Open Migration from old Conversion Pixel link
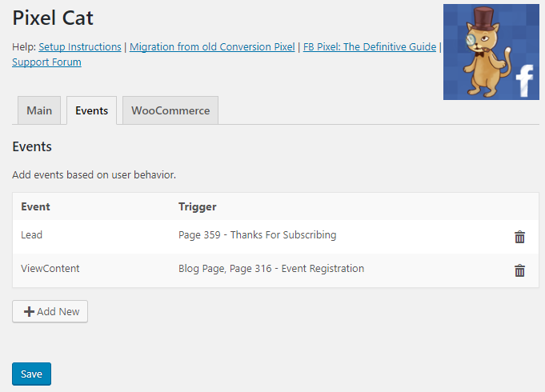 [x=212, y=46]
